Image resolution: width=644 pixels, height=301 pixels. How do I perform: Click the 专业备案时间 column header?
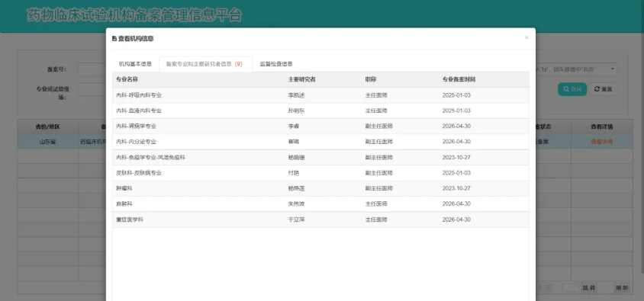click(x=459, y=79)
